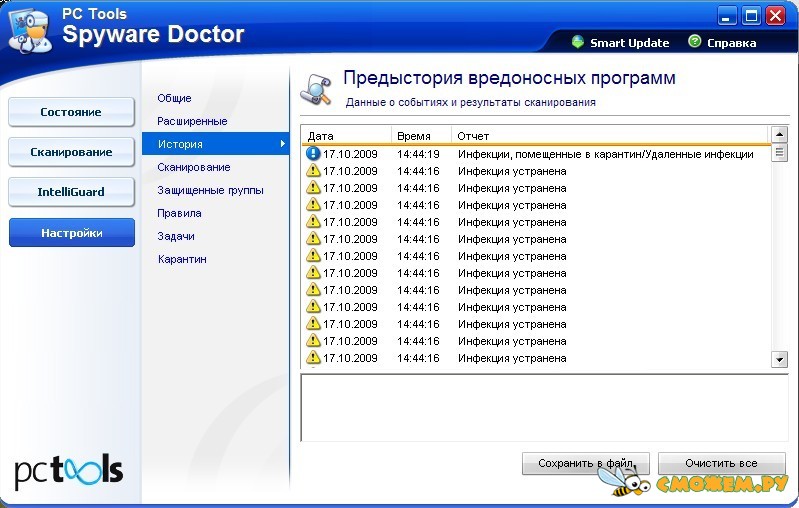Click the scrollbar down arrow
Viewport: 799px width, 508px height.
coord(779,359)
